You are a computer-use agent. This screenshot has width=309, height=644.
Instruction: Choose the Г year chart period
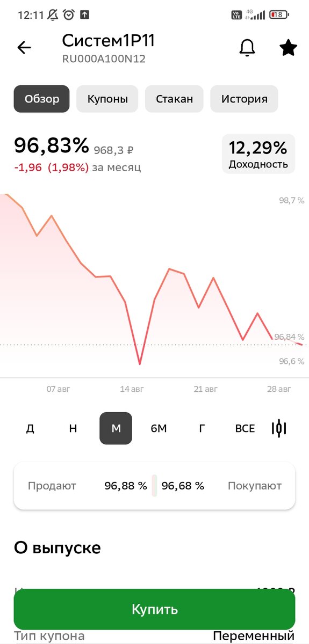[x=202, y=428]
